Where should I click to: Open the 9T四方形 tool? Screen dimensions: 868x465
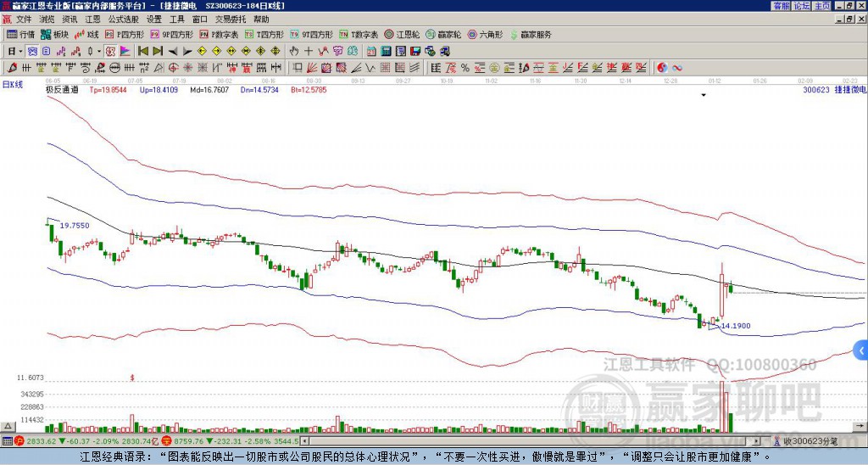tap(312, 34)
